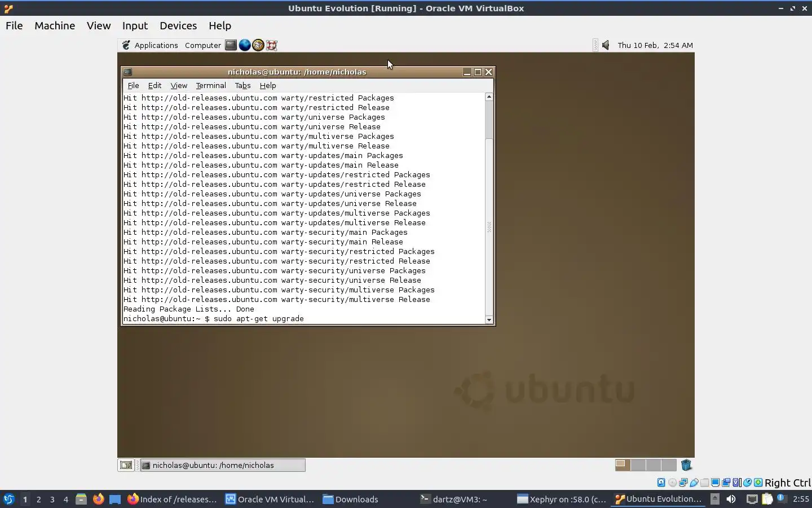Open the terminal File menu
This screenshot has width=812, height=508.
(x=133, y=85)
